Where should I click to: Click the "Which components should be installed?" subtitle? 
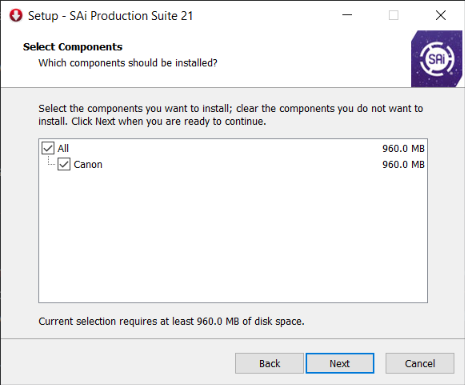point(128,63)
